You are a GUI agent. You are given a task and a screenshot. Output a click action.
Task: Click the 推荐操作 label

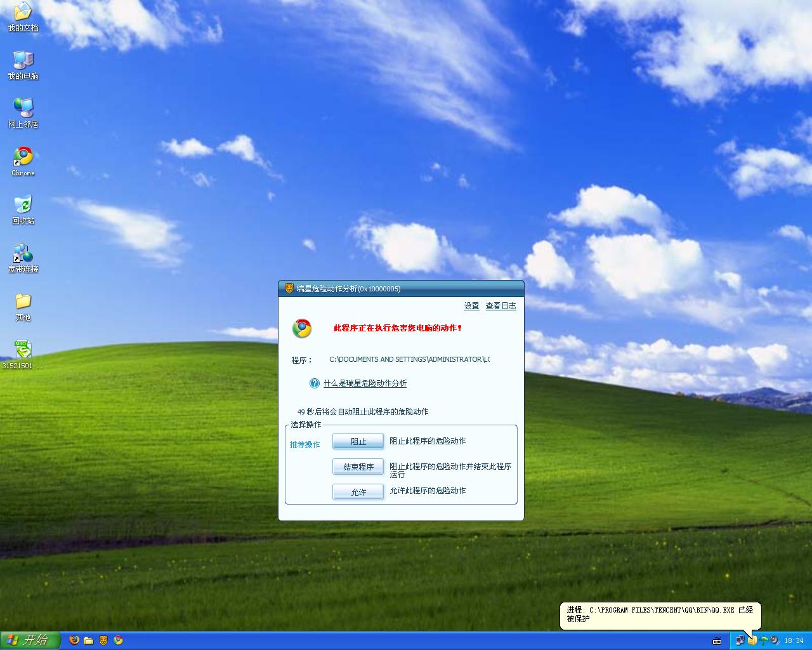(x=304, y=445)
